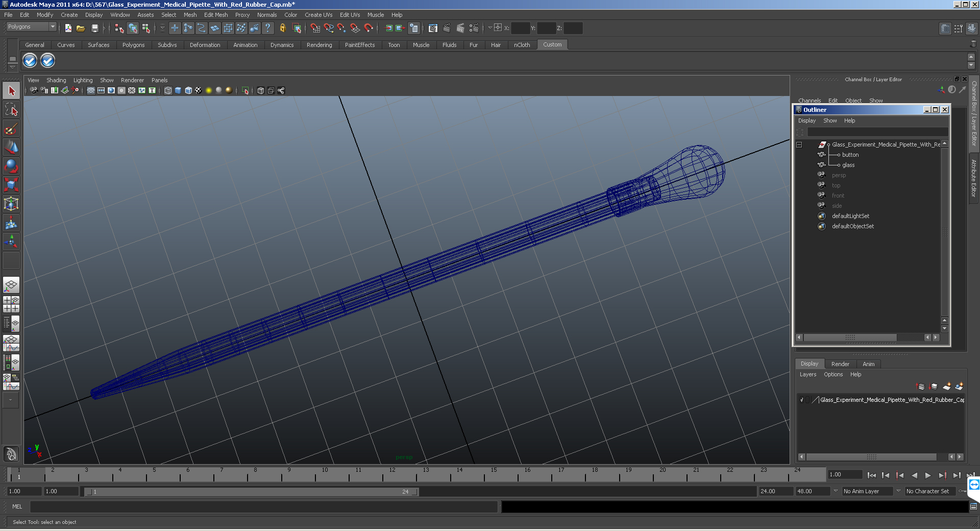Viewport: 980px width, 531px height.
Task: Click the range slider bar handle
Action: [252, 492]
